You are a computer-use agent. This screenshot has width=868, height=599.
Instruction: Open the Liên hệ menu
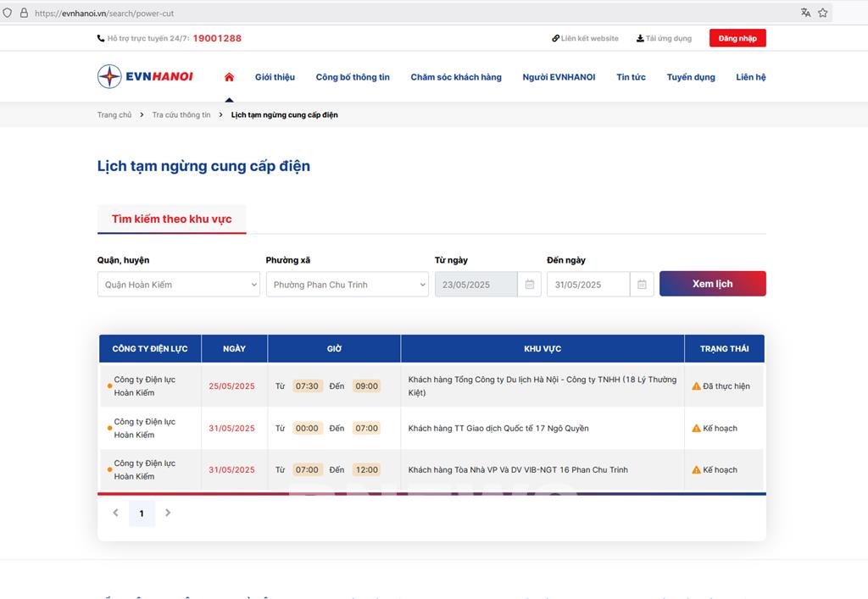pos(751,77)
